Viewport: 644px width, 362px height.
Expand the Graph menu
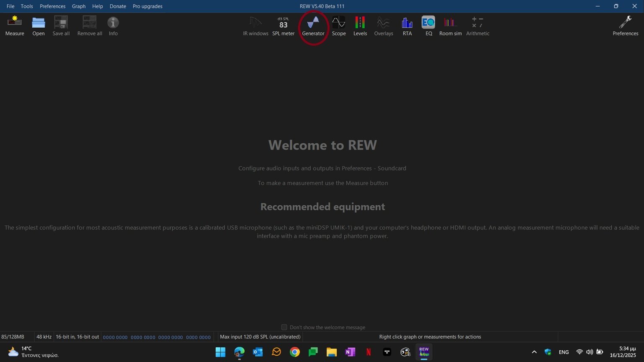pos(78,6)
